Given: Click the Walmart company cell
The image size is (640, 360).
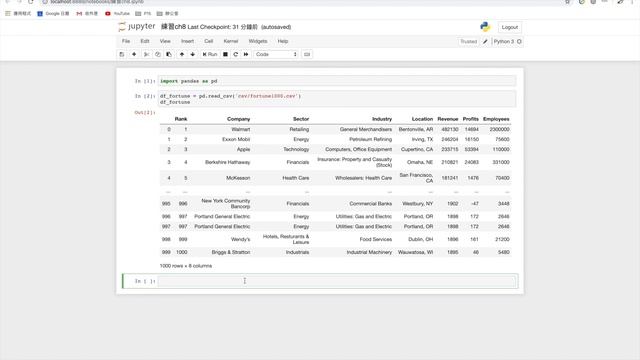Looking at the screenshot, I should click(x=240, y=129).
